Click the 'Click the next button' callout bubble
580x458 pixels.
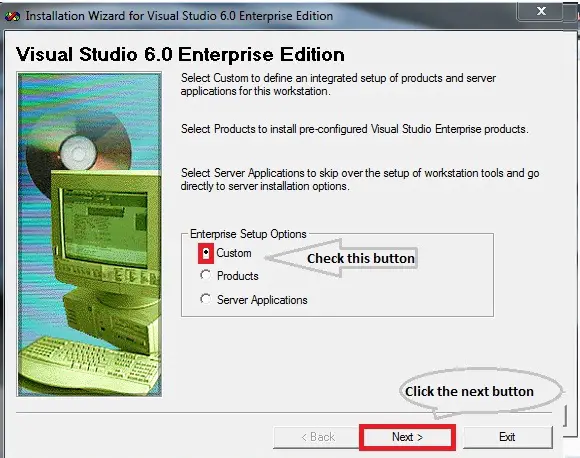(481, 392)
